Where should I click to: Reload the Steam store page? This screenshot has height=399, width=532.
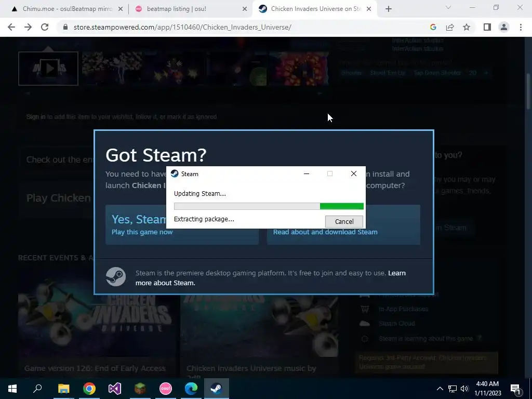tap(45, 27)
